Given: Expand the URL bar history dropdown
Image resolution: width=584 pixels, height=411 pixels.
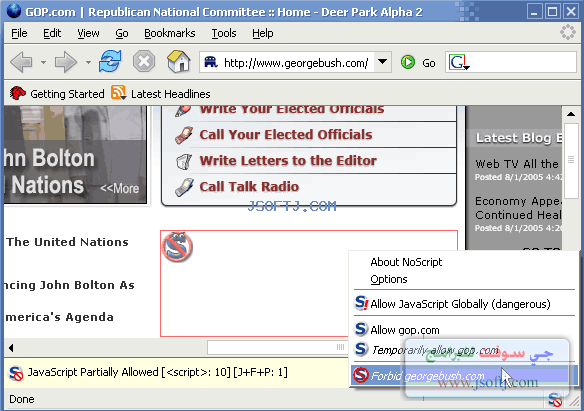Looking at the screenshot, I should click(x=383, y=62).
